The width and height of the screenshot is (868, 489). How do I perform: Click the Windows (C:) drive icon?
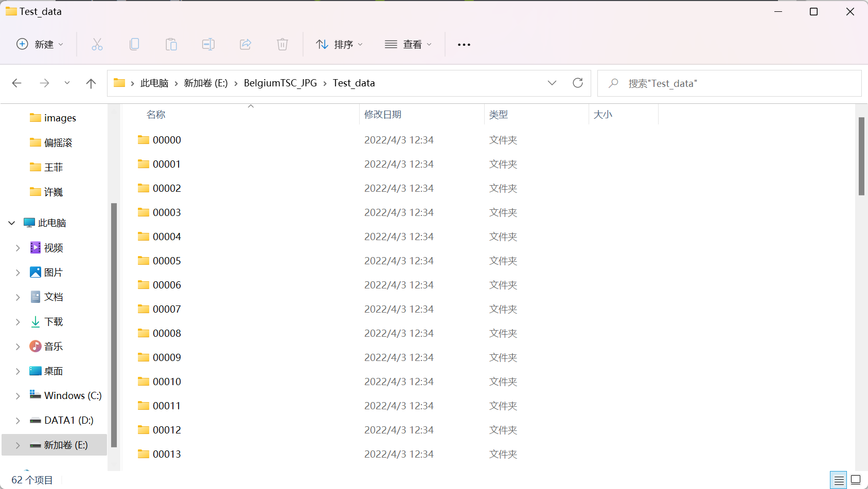36,395
